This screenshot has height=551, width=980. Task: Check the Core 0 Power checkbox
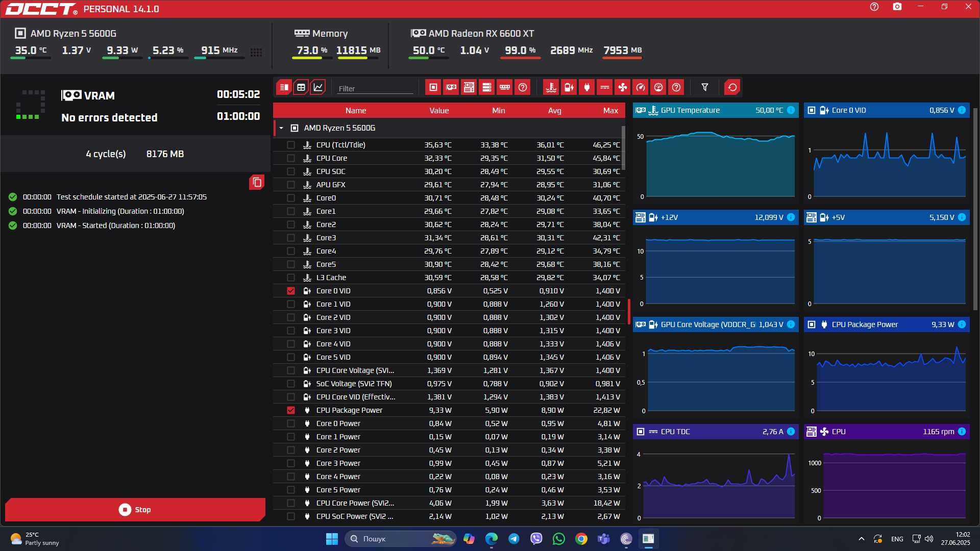[x=291, y=423]
